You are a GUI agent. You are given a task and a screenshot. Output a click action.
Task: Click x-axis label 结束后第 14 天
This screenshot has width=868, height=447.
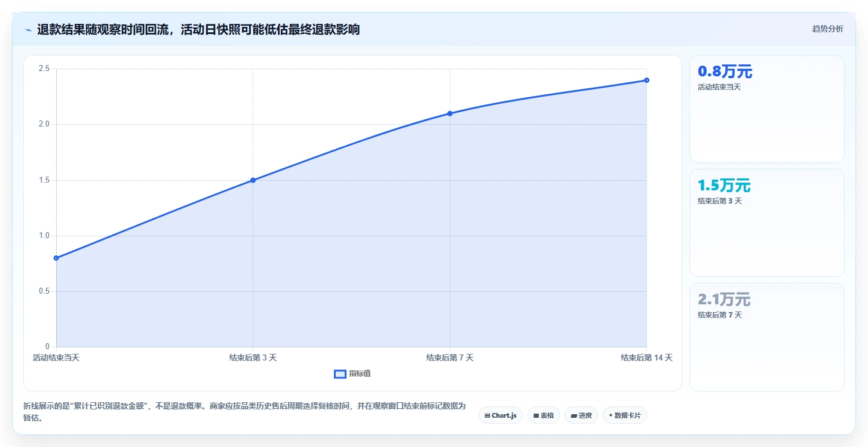646,357
